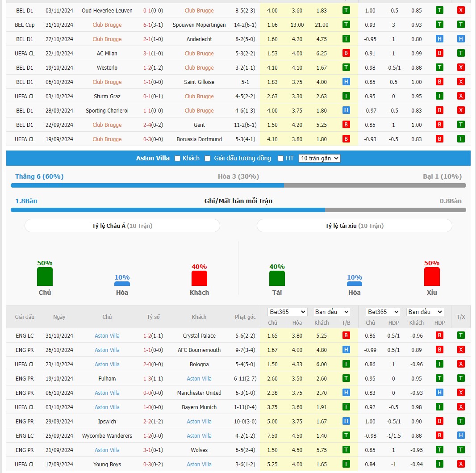
Task: Click red B result badge in Crystal Palace row
Action: (346, 335)
